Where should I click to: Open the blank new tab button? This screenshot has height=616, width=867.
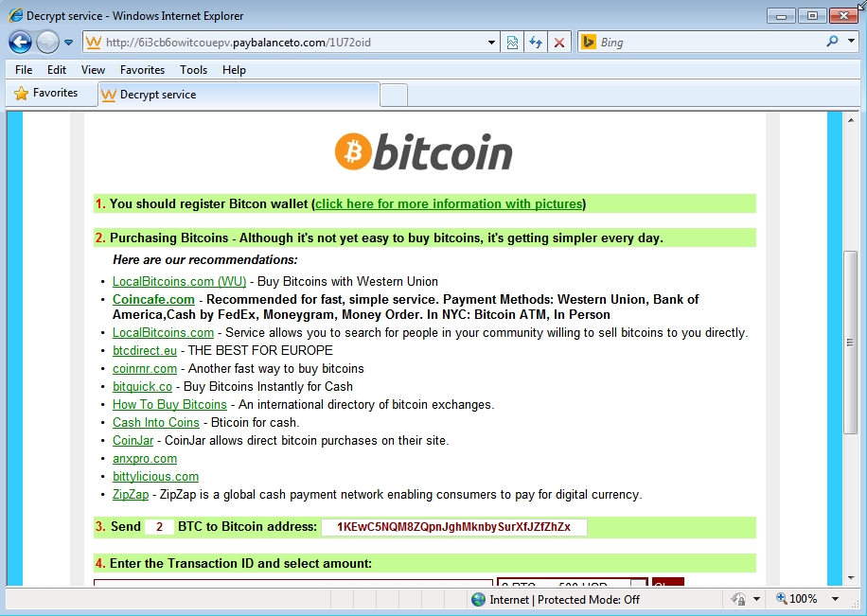[x=394, y=95]
